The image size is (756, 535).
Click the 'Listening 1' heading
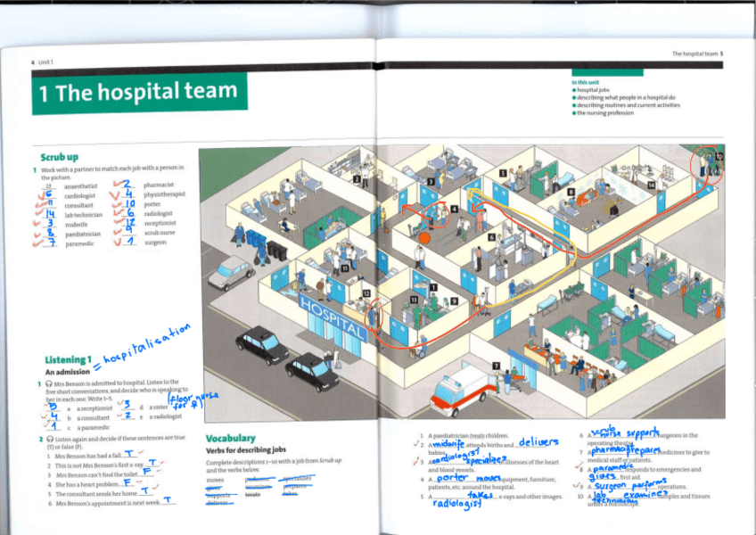(x=69, y=359)
